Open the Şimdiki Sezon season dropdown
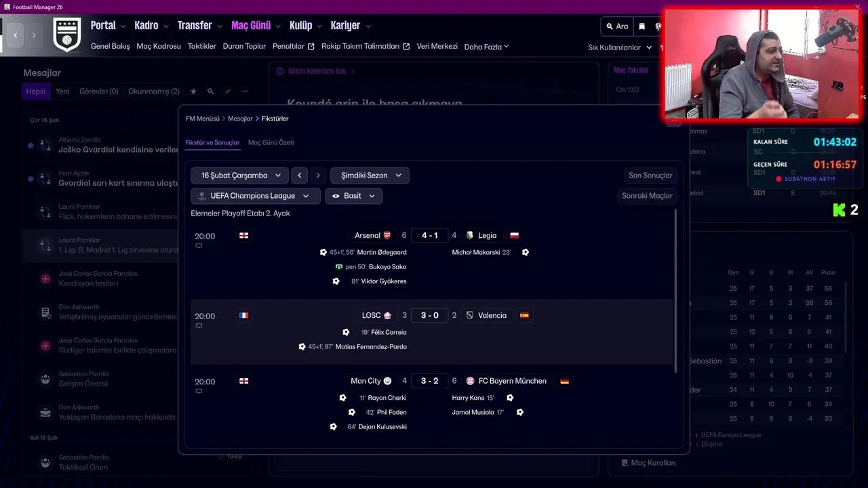The width and height of the screenshot is (868, 488). tap(370, 176)
